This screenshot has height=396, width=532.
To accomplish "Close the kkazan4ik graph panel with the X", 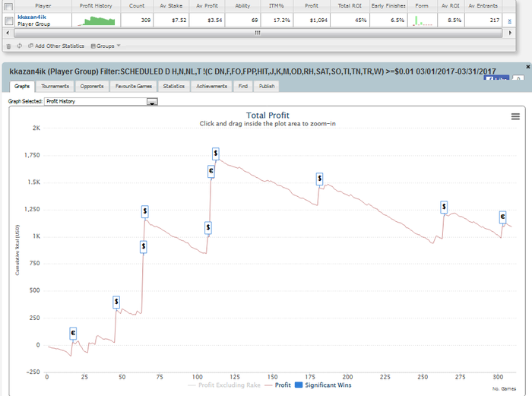I will (528, 67).
